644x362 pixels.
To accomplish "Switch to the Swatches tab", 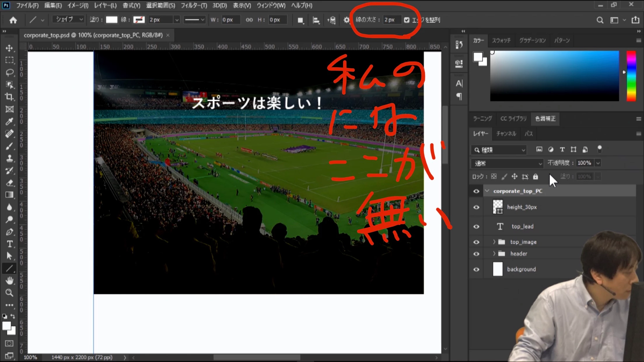I will click(501, 41).
